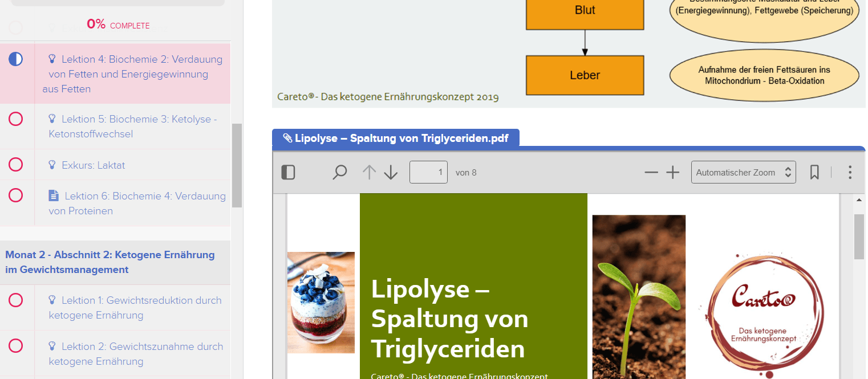Zoom in on the PDF
Image resolution: width=868 pixels, height=379 pixels.
[673, 172]
